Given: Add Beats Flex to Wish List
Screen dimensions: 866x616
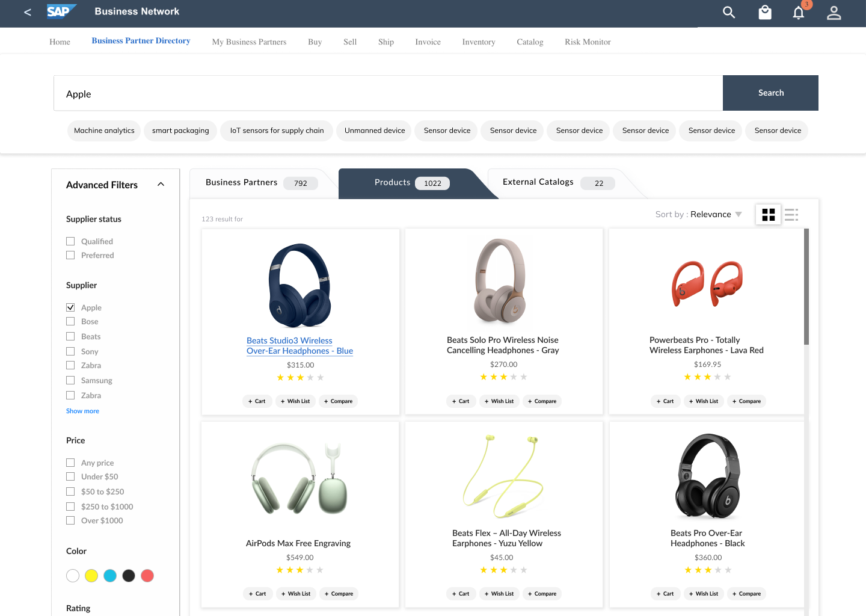Looking at the screenshot, I should (x=500, y=594).
